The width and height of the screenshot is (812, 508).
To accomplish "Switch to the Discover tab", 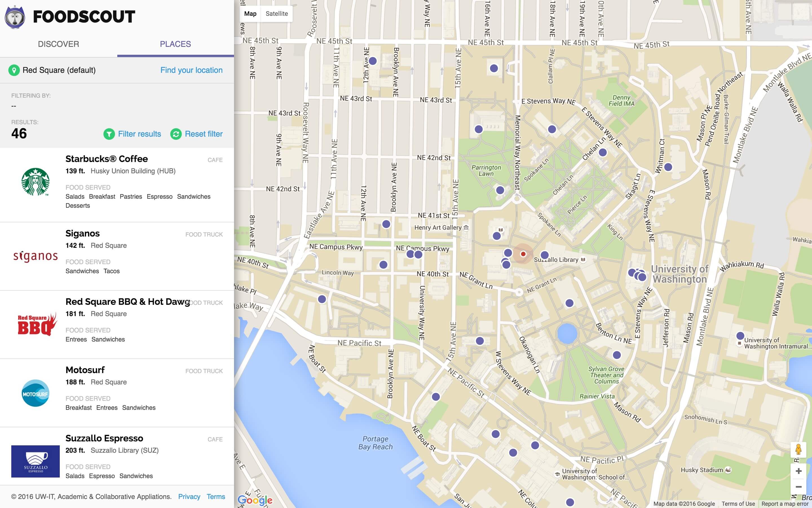I will point(58,44).
